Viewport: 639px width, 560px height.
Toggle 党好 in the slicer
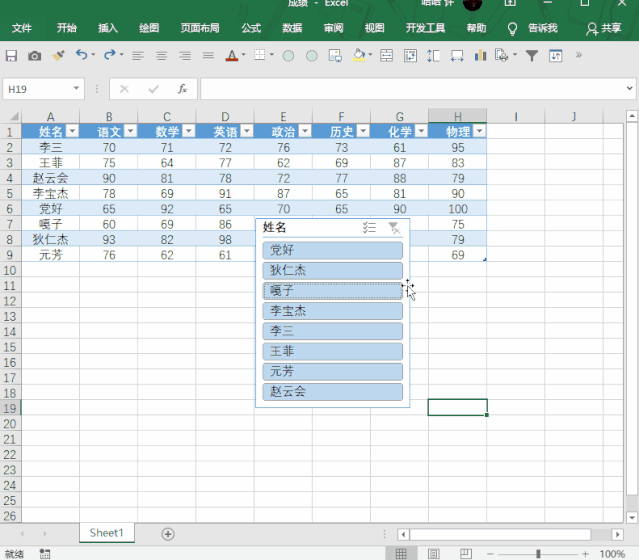click(333, 250)
